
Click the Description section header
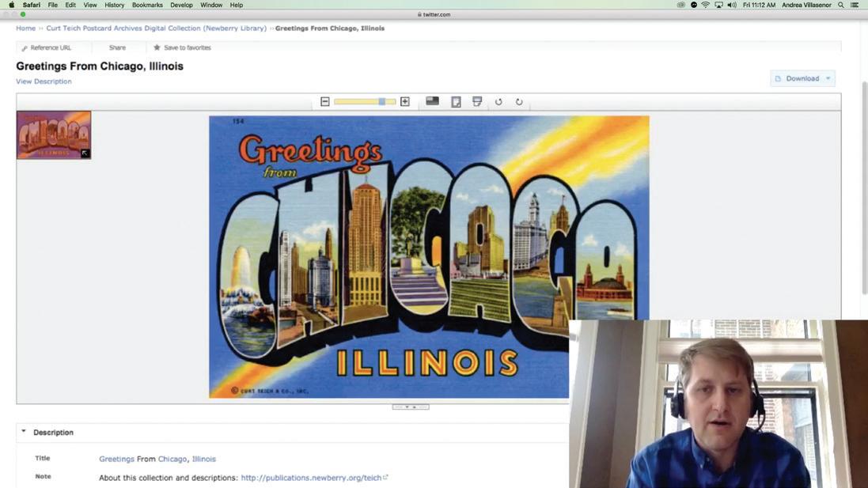coord(53,432)
